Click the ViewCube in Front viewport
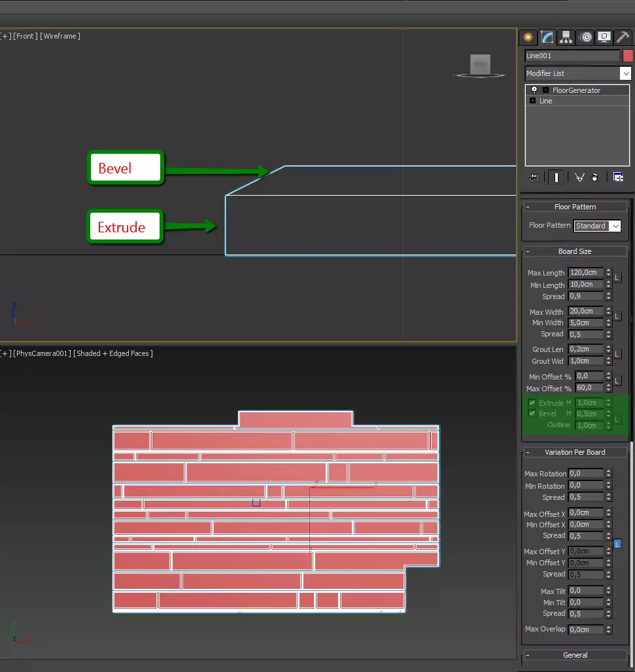Screen dimensions: 635x672 480,65
